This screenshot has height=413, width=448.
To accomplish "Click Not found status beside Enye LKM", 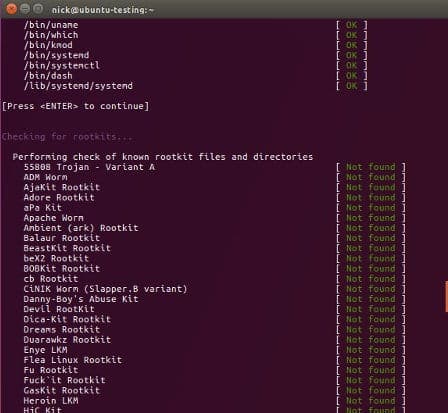I will pyautogui.click(x=371, y=350).
